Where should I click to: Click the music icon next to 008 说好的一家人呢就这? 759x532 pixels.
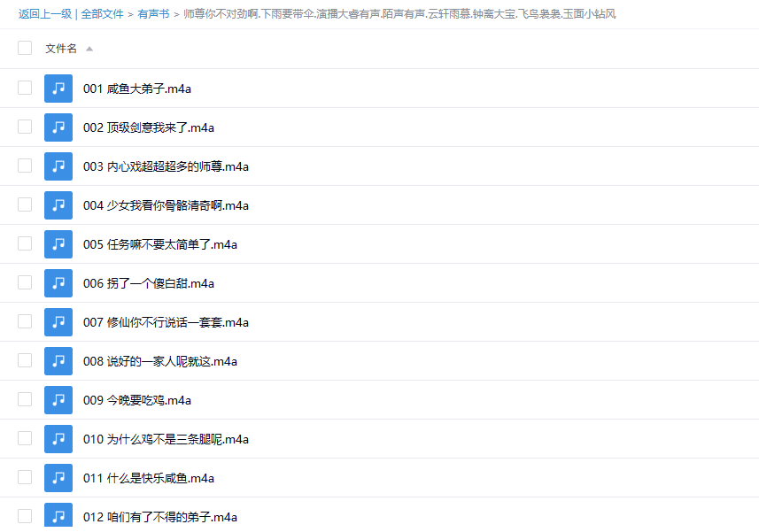58,361
